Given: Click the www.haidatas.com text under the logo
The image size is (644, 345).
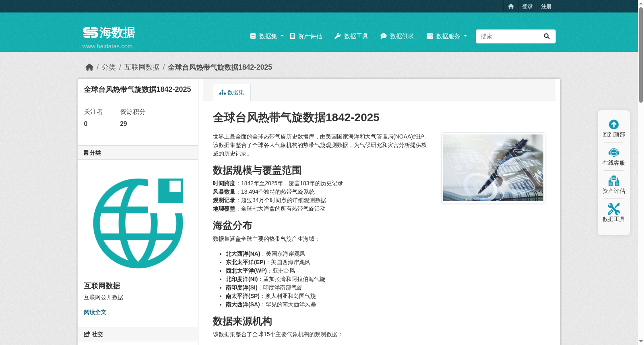Looking at the screenshot, I should click(x=107, y=46).
